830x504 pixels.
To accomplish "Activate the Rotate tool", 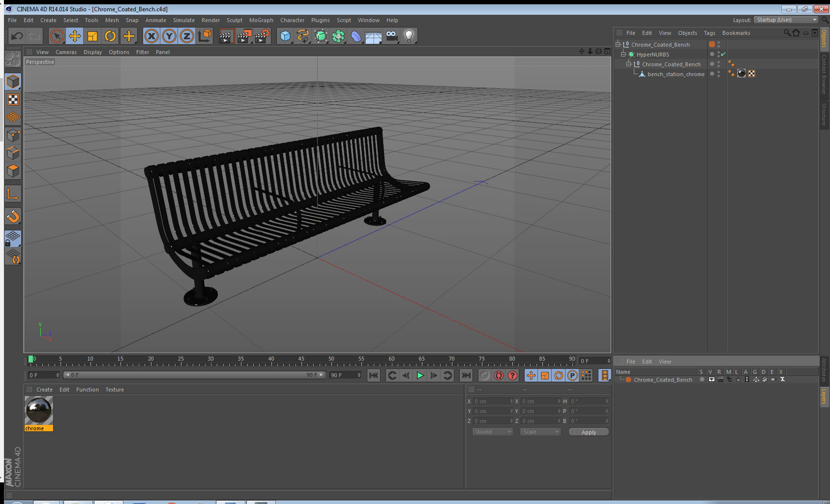I will 110,36.
